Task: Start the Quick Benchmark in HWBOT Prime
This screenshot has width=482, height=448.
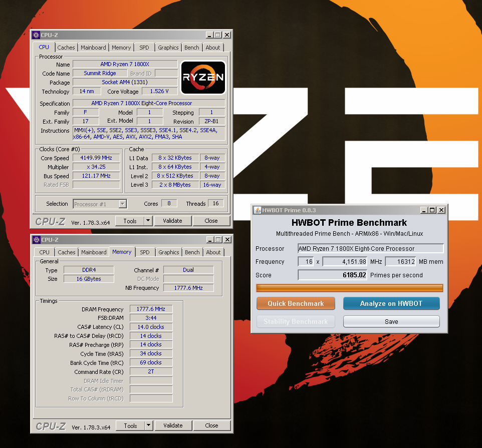Action: coord(296,303)
